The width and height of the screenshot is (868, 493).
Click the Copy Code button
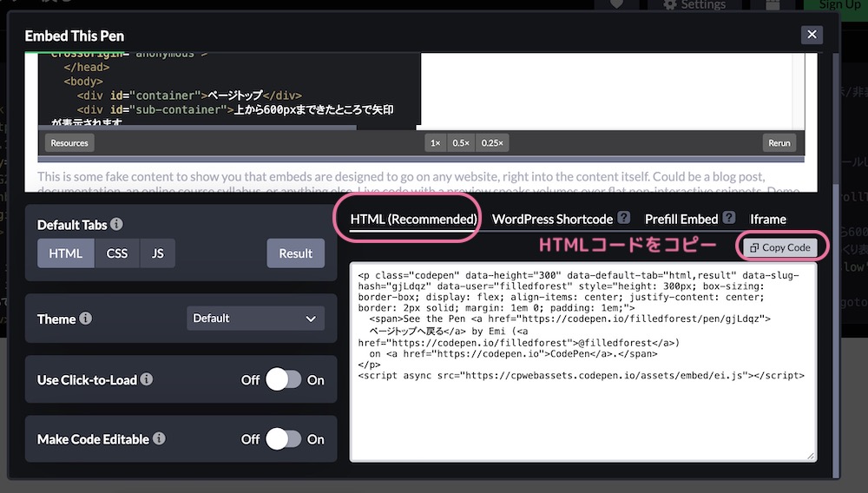[780, 247]
